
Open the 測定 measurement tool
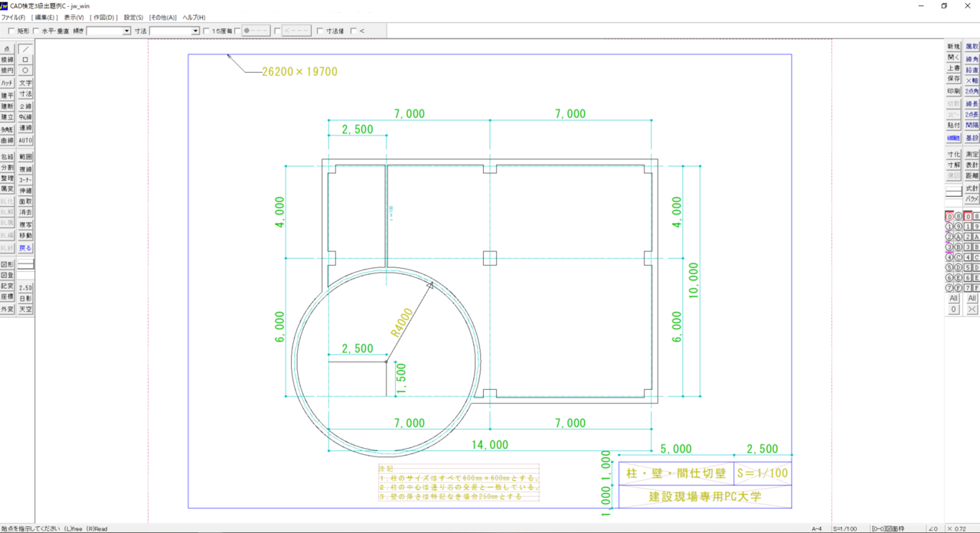(972, 154)
